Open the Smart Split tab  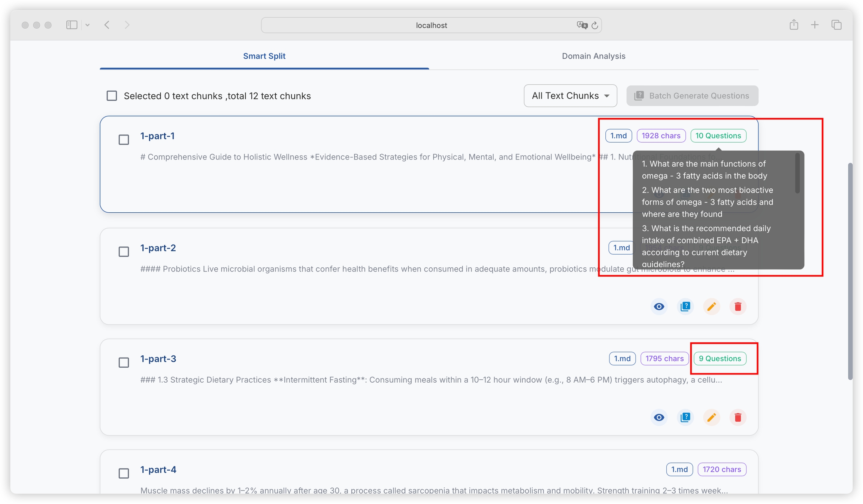[264, 56]
